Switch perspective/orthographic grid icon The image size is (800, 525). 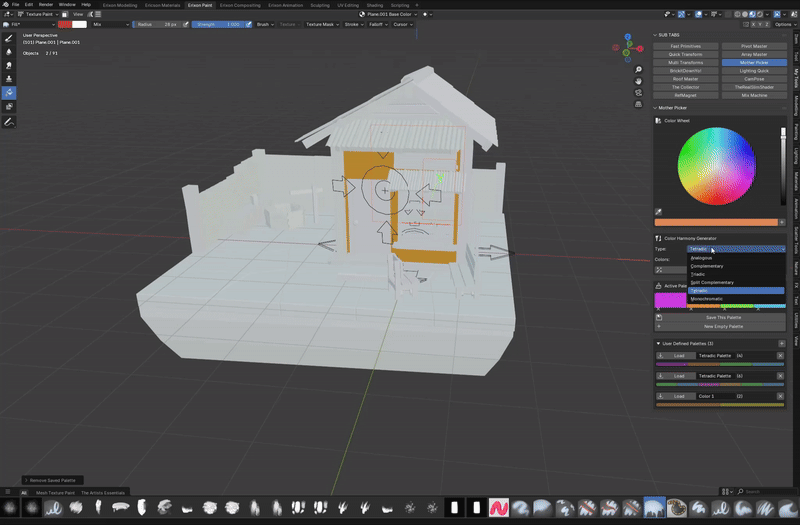click(638, 105)
